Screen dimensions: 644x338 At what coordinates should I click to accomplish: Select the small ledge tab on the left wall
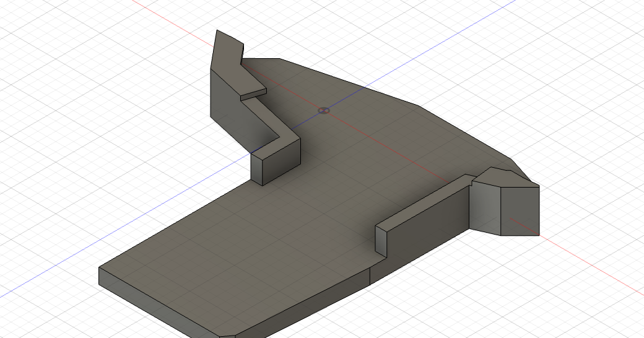(x=253, y=94)
